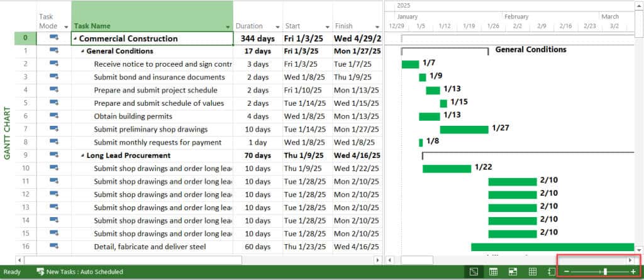Click the zoom out minus icon
The height and width of the screenshot is (280, 644).
pyautogui.click(x=567, y=271)
